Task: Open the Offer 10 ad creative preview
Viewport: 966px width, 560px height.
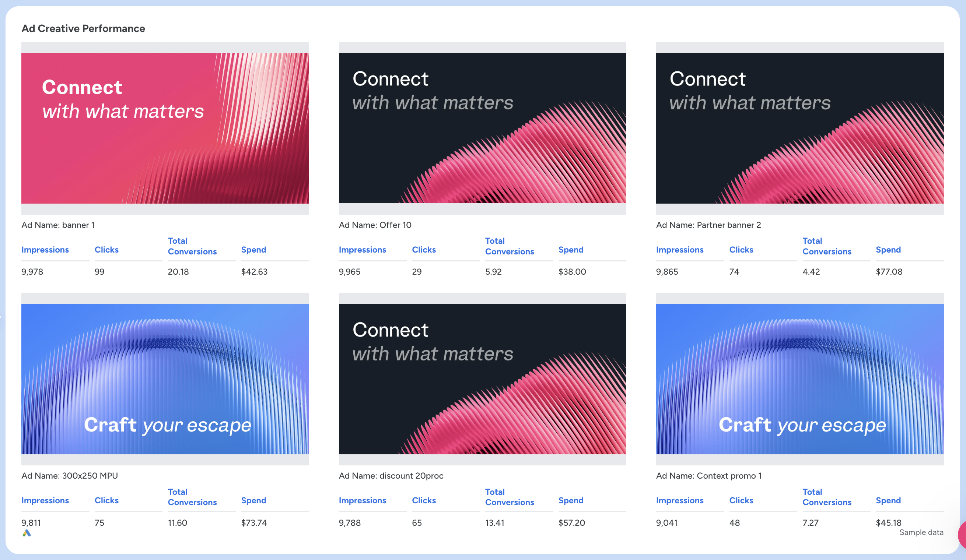Action: [x=482, y=128]
